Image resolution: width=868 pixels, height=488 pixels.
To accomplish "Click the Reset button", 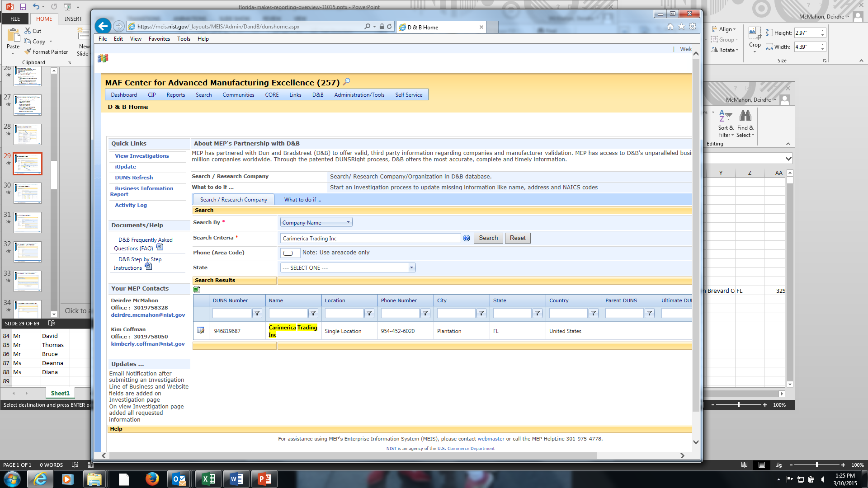I will pos(518,238).
